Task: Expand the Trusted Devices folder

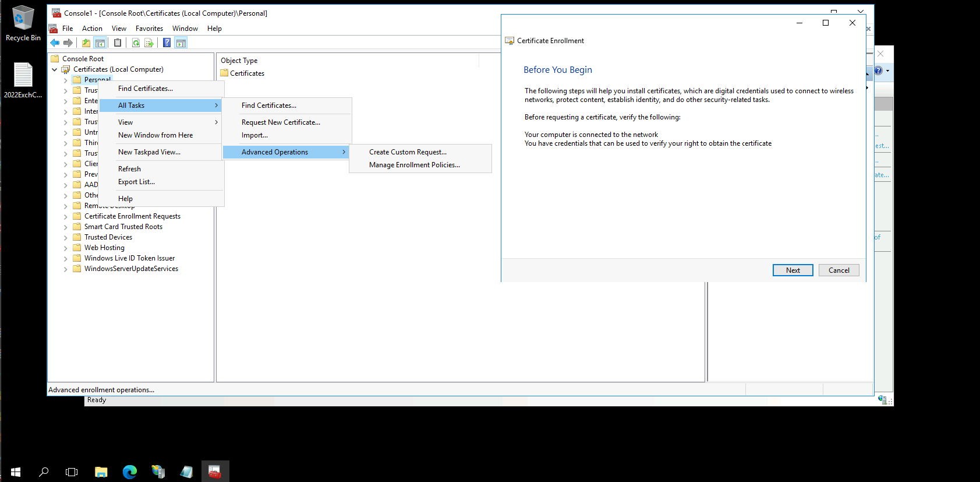Action: pos(65,238)
